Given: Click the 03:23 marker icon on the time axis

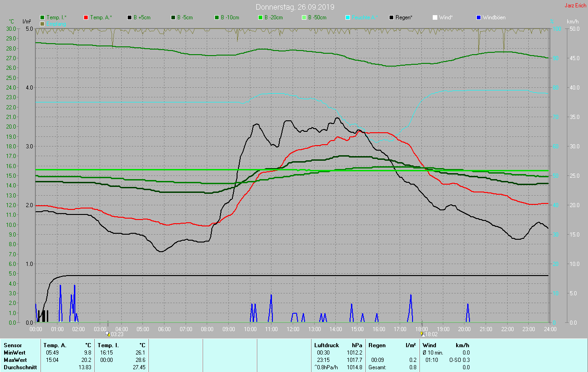Looking at the screenshot, I should (x=107, y=334).
